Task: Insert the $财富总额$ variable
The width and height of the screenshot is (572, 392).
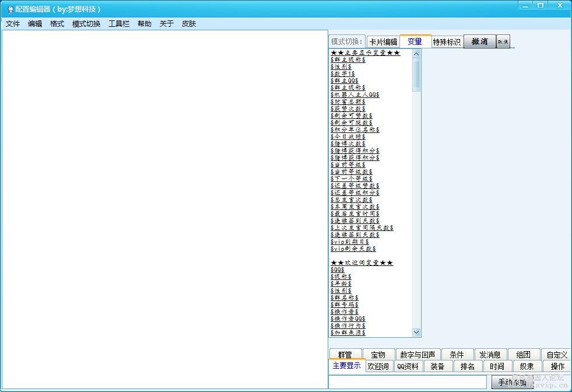Action: (348, 101)
